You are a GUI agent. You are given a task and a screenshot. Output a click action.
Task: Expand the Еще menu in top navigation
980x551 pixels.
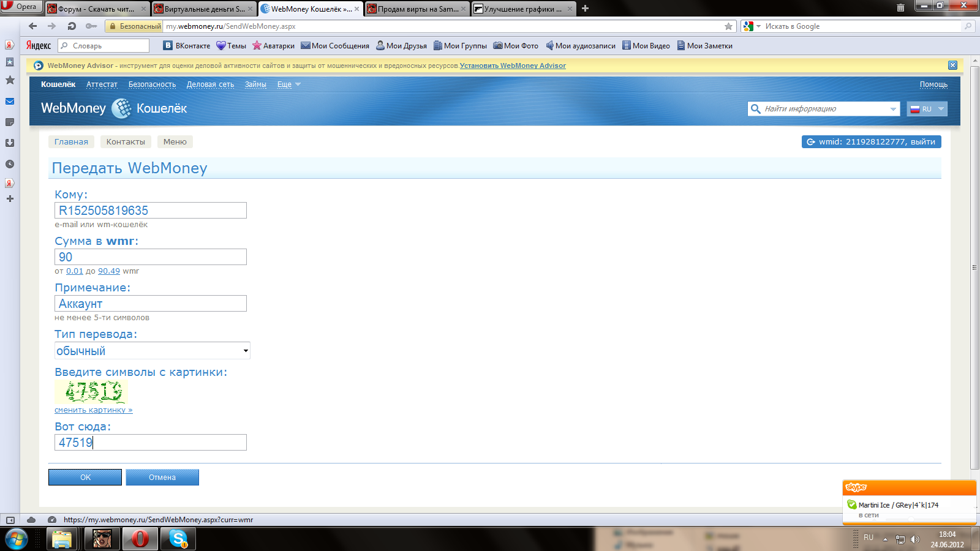pyautogui.click(x=288, y=84)
